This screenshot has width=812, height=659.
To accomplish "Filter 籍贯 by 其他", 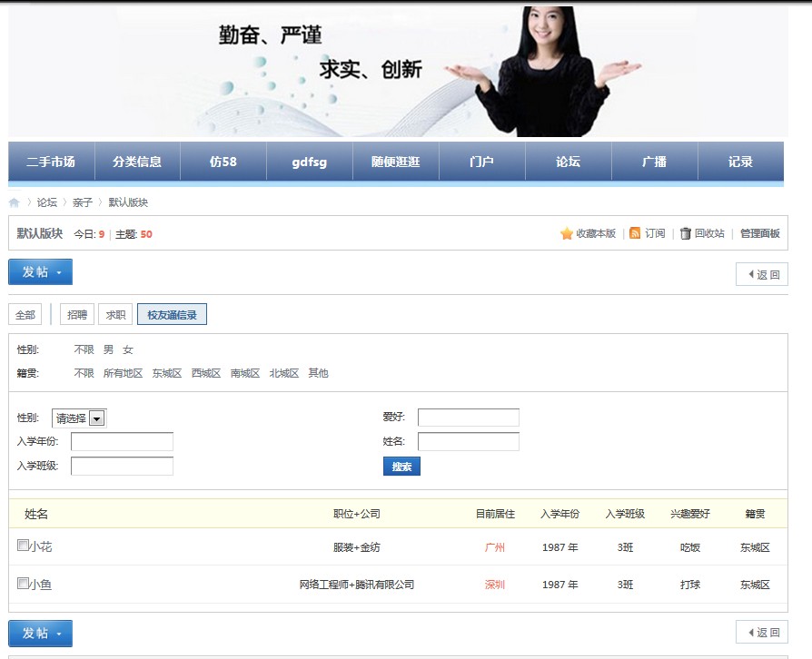I will click(319, 373).
